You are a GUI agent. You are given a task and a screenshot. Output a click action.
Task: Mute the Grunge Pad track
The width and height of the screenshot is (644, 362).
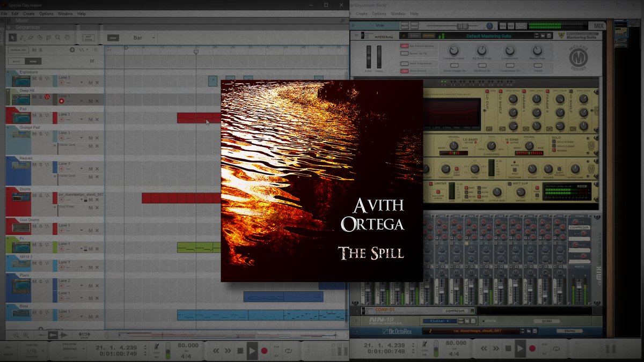pos(34,134)
